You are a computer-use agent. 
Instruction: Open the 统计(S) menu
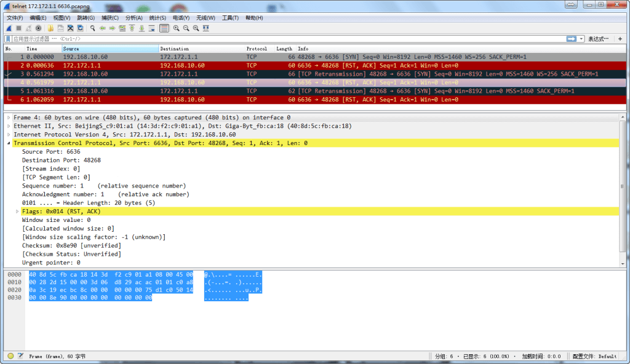pyautogui.click(x=157, y=18)
